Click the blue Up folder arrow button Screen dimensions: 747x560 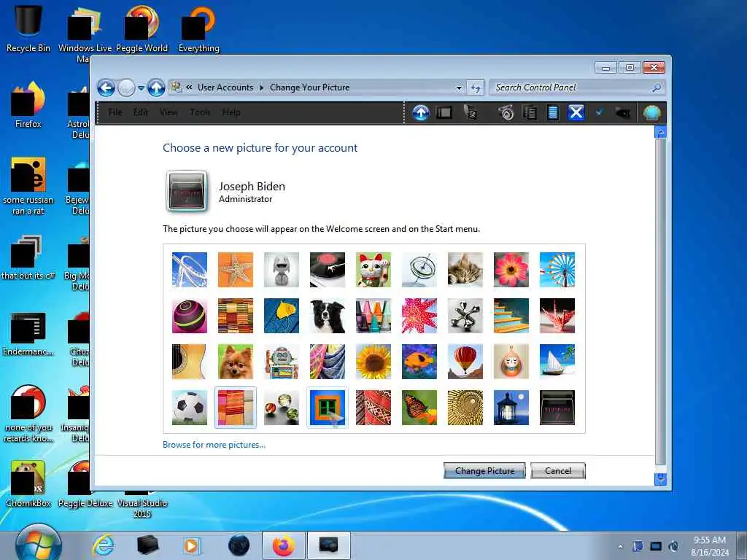click(x=156, y=88)
